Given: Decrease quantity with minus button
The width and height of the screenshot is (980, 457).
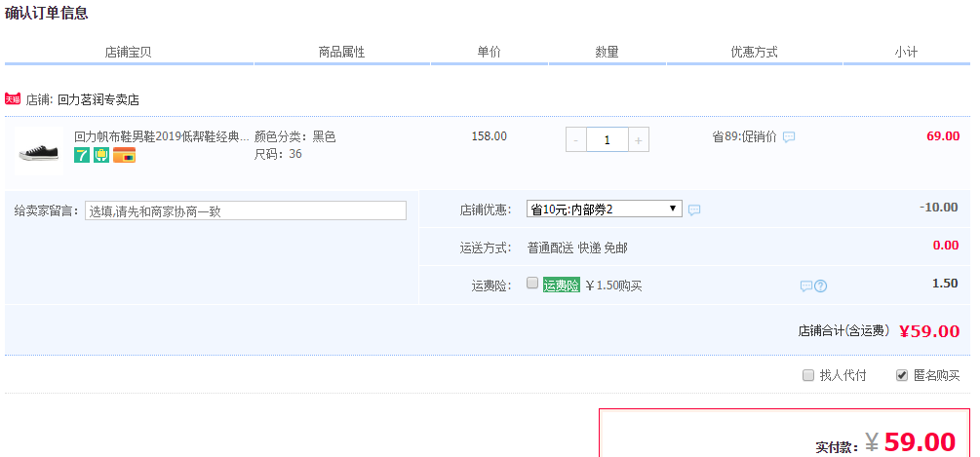Looking at the screenshot, I should point(575,140).
